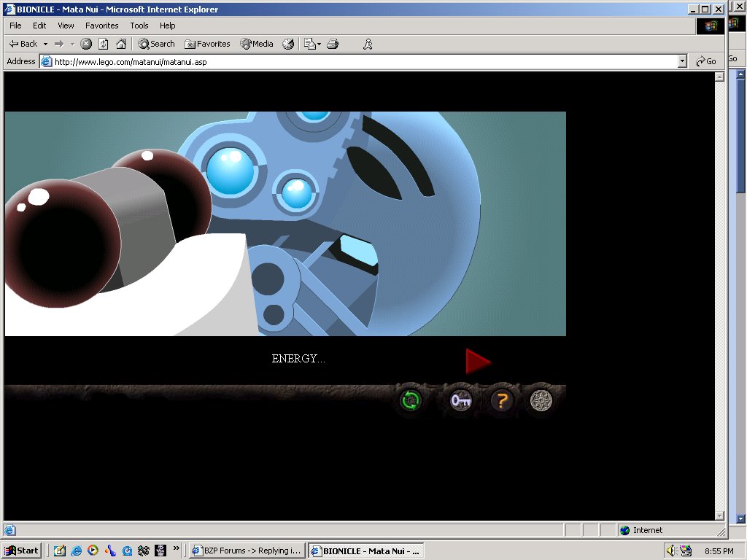This screenshot has height=560, width=747.
Task: Click the Go button beside address bar
Action: [706, 62]
